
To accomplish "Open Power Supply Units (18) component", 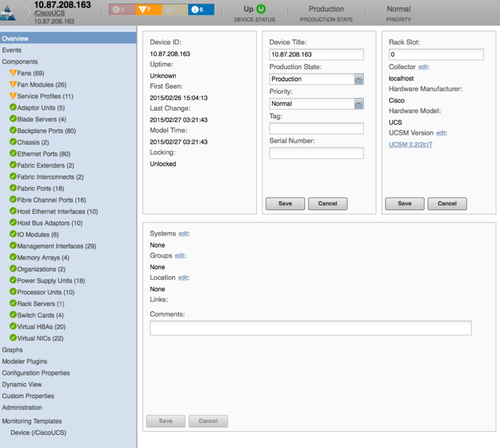I will (51, 281).
